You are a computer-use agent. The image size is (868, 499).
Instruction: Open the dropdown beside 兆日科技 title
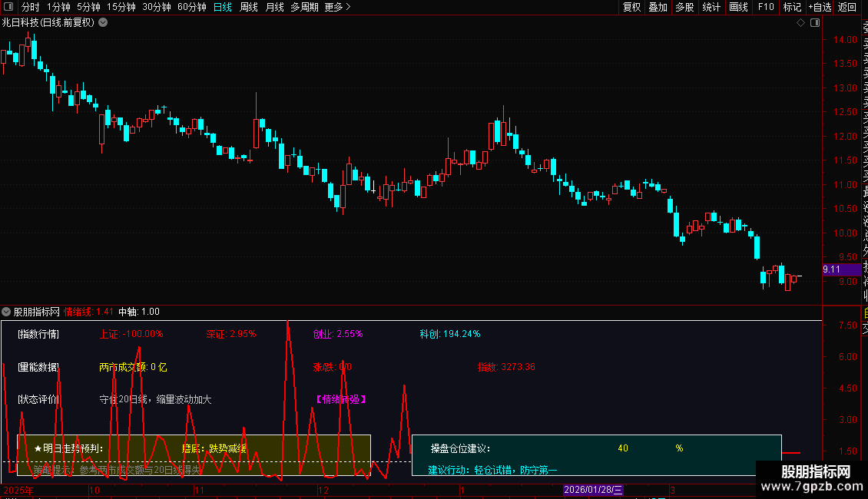(x=103, y=23)
